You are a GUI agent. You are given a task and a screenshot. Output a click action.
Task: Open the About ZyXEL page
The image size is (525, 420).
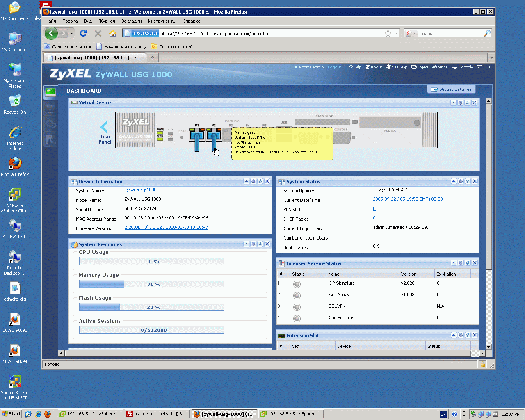tap(374, 67)
